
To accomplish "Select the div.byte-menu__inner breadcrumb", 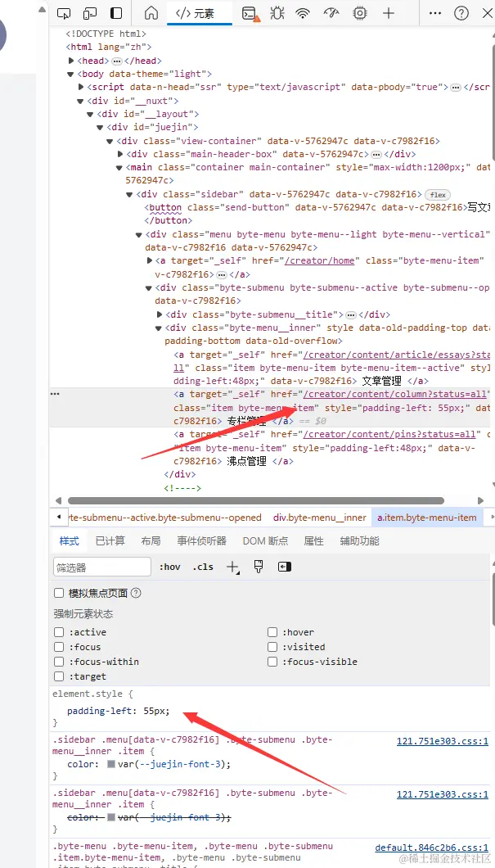I will click(320, 518).
